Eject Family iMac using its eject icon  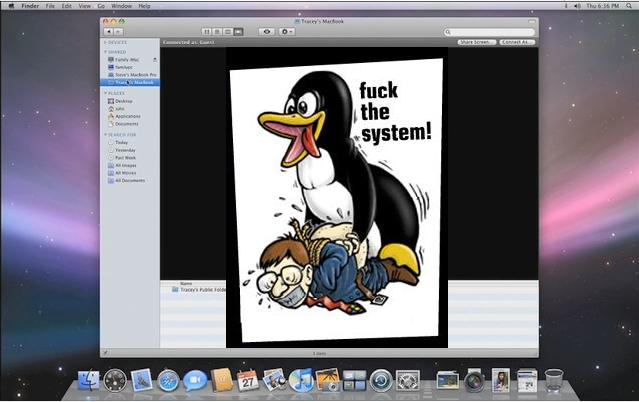coord(155,60)
